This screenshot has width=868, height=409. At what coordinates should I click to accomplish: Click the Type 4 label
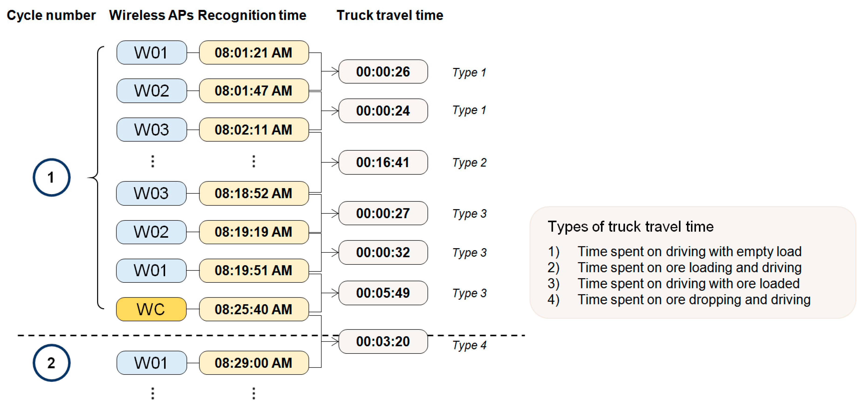click(469, 345)
